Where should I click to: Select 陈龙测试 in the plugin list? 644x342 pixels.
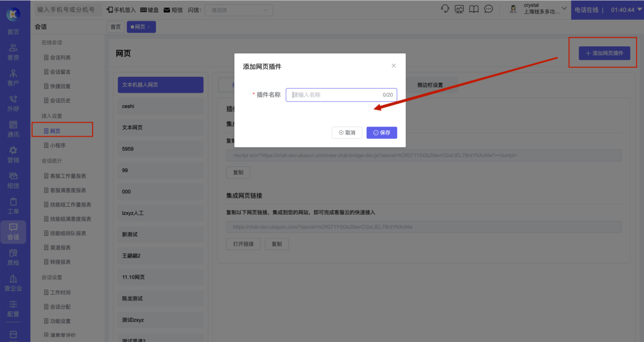point(160,299)
